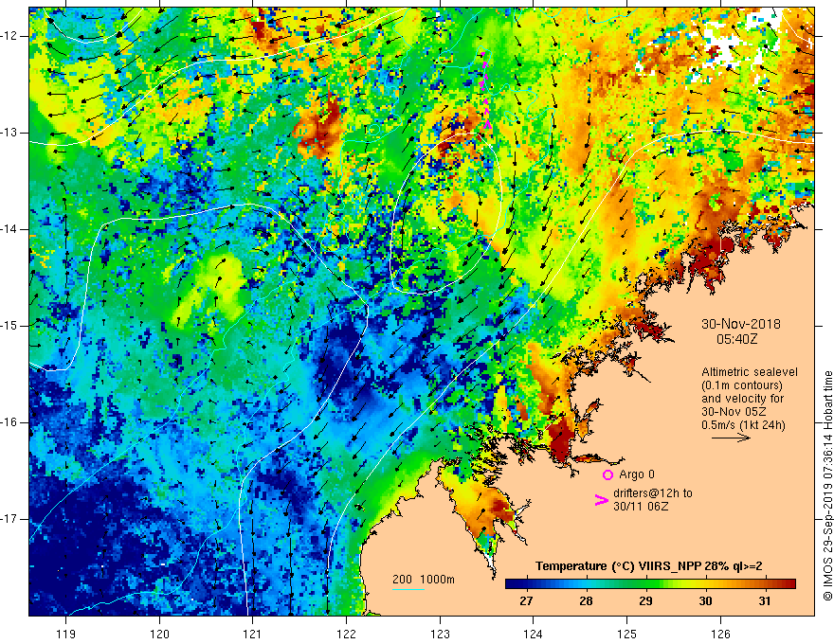Click the Temperature VIIRS_NPP colorbar title
Screen dimensions: 834x644
[x=649, y=566]
